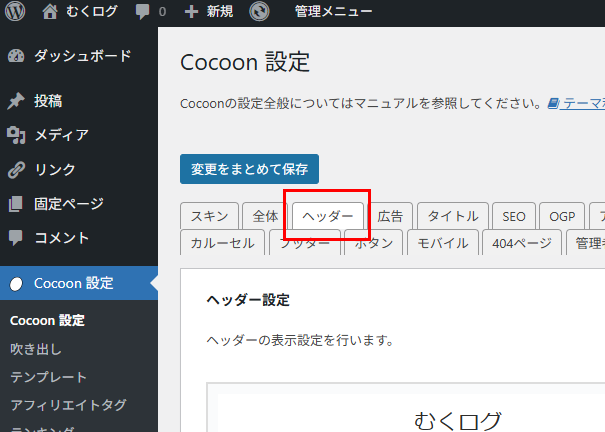This screenshot has height=432, width=605.
Task: Switch to カルーセル tab
Action: tap(222, 243)
